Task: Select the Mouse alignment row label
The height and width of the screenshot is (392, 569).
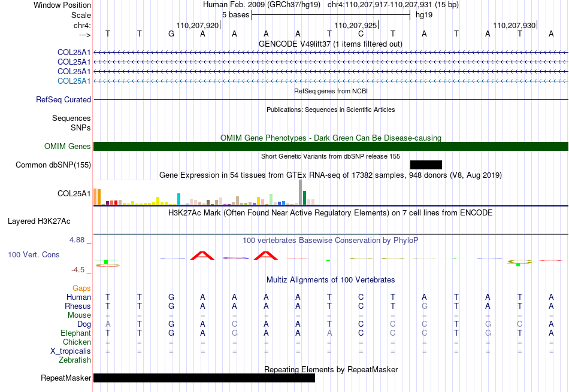Action: point(79,315)
